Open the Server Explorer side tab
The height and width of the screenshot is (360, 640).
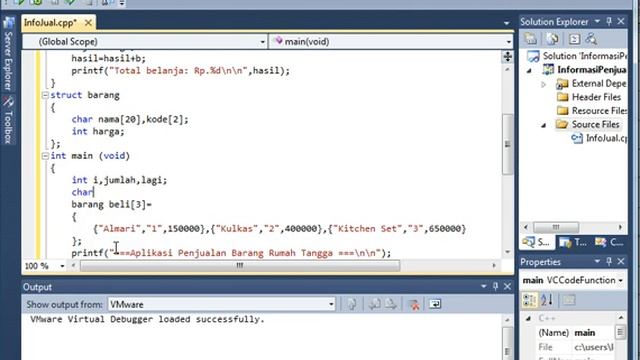coord(8,54)
